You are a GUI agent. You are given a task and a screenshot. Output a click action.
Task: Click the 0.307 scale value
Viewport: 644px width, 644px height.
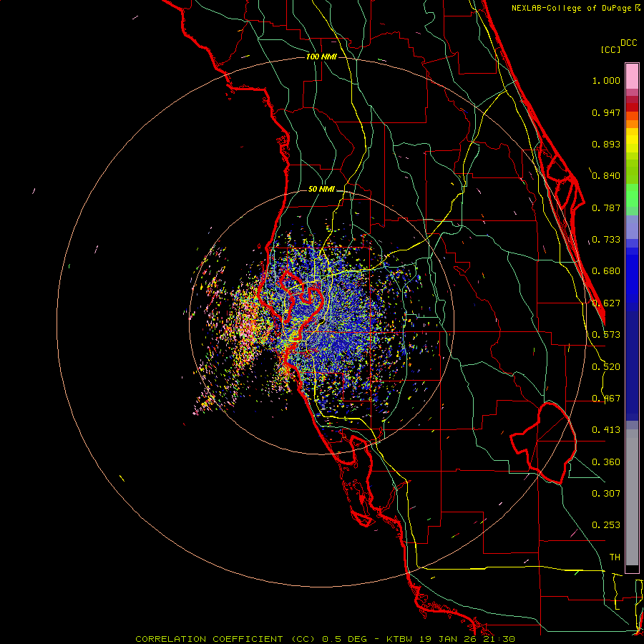606,493
